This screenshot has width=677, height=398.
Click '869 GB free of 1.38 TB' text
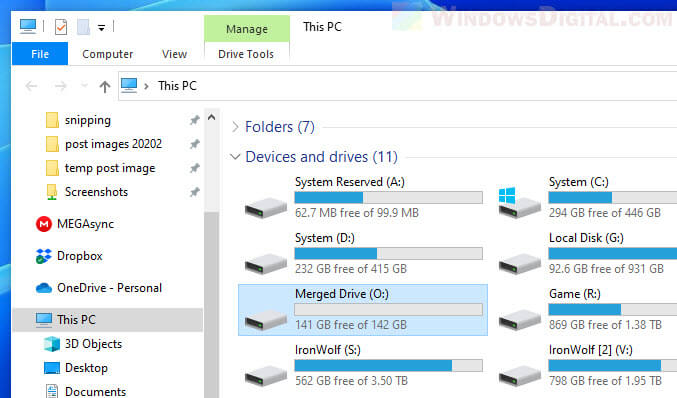(x=605, y=325)
